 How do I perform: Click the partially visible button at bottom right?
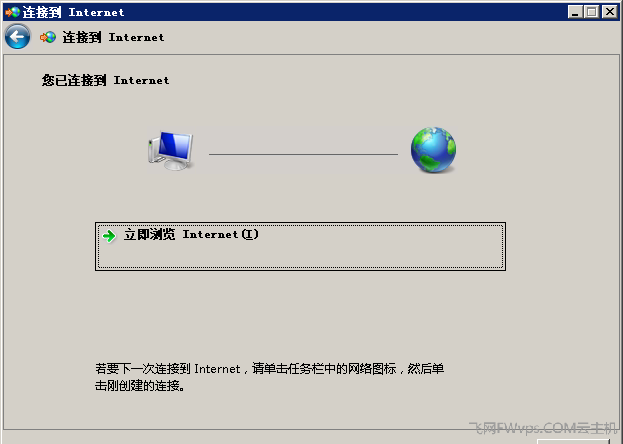(x=573, y=441)
